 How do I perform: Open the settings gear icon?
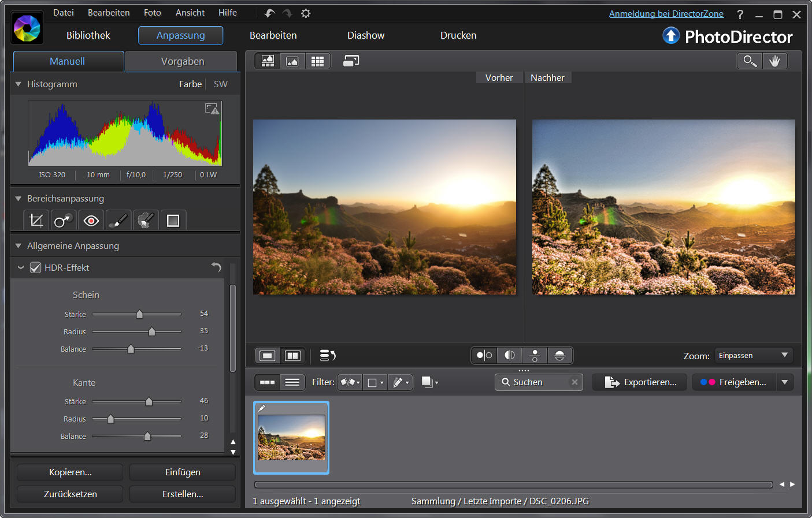[x=306, y=13]
